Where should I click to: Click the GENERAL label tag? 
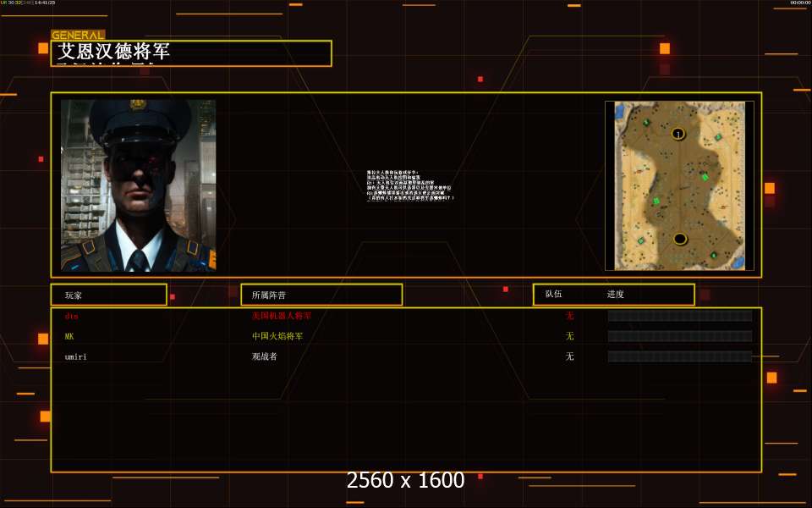click(78, 36)
